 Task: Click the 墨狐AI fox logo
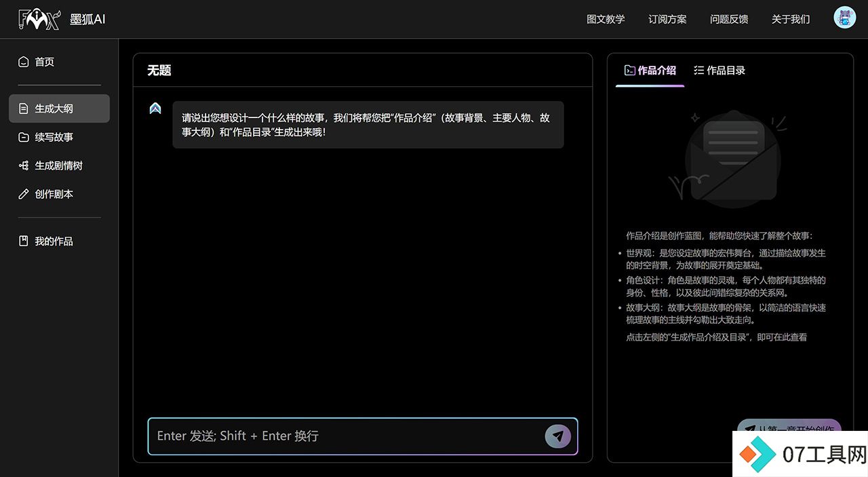pyautogui.click(x=40, y=19)
